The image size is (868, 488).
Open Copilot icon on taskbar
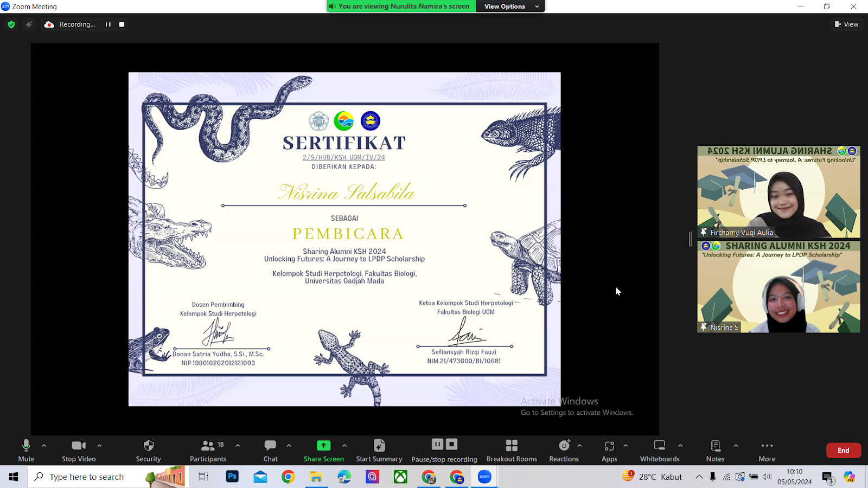(x=849, y=477)
